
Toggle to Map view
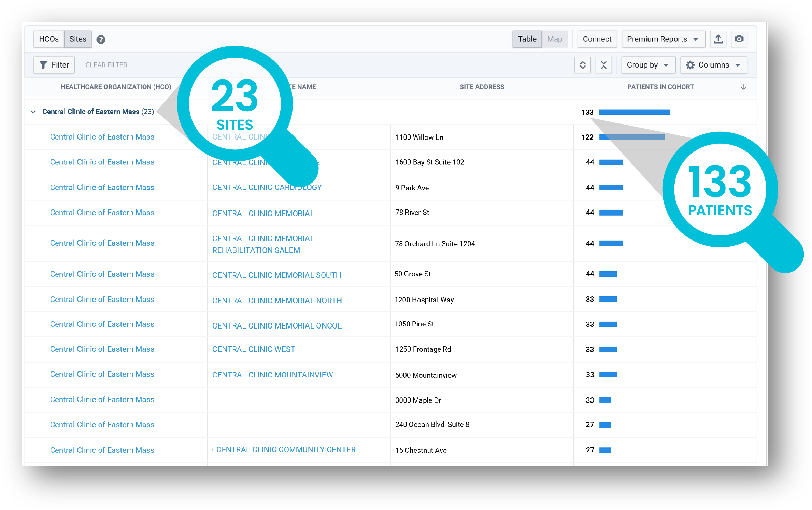coord(555,39)
